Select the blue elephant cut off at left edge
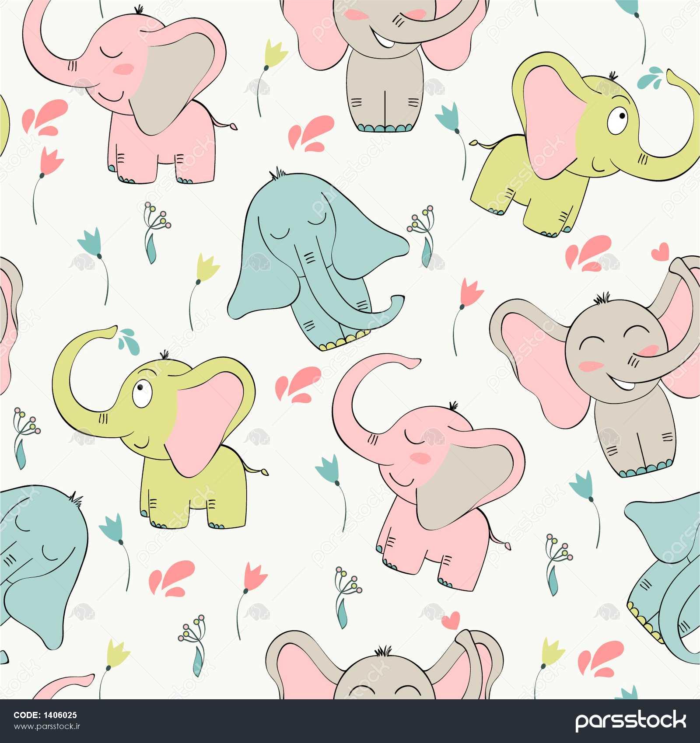 (x=35, y=564)
